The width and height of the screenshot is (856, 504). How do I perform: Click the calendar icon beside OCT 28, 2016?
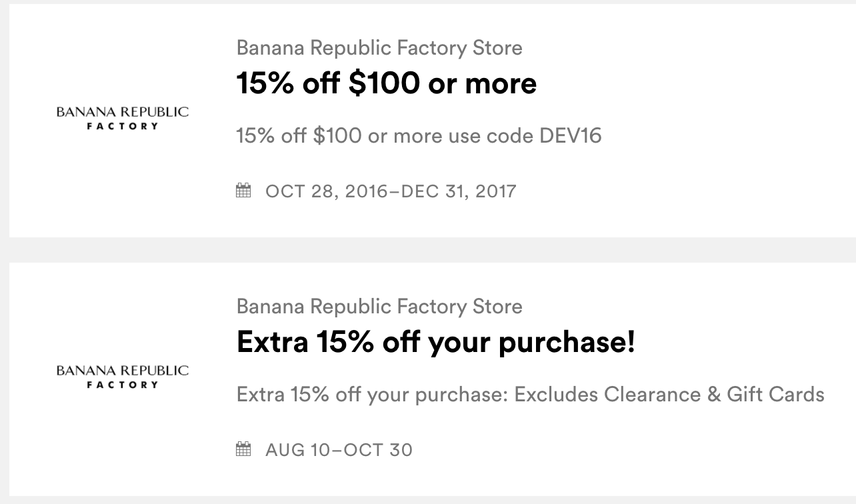point(243,191)
